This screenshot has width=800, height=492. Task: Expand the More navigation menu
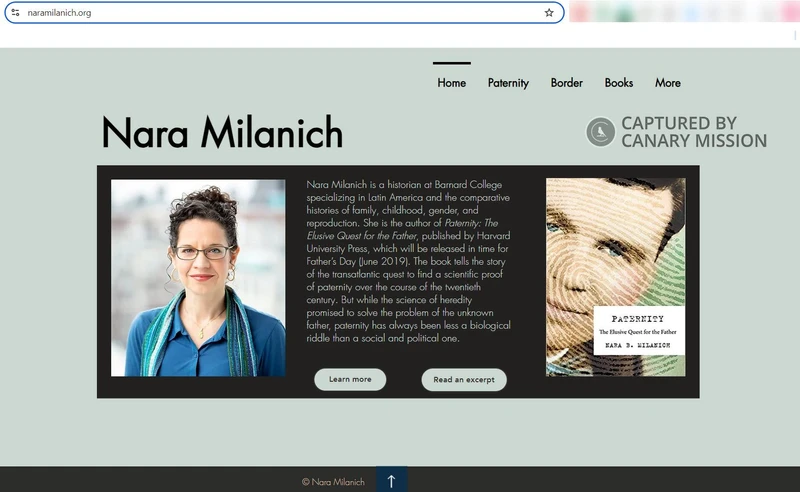pyautogui.click(x=668, y=83)
